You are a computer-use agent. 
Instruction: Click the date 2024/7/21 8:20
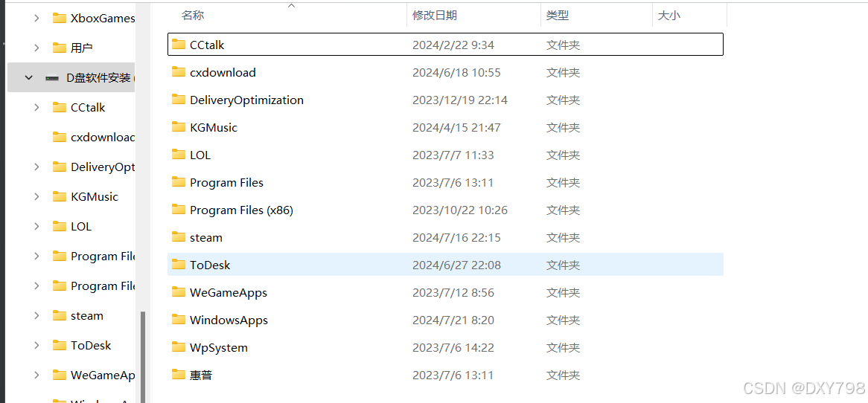(453, 320)
